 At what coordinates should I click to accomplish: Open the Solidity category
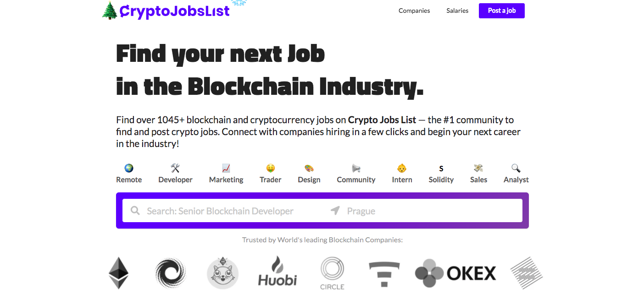441,174
